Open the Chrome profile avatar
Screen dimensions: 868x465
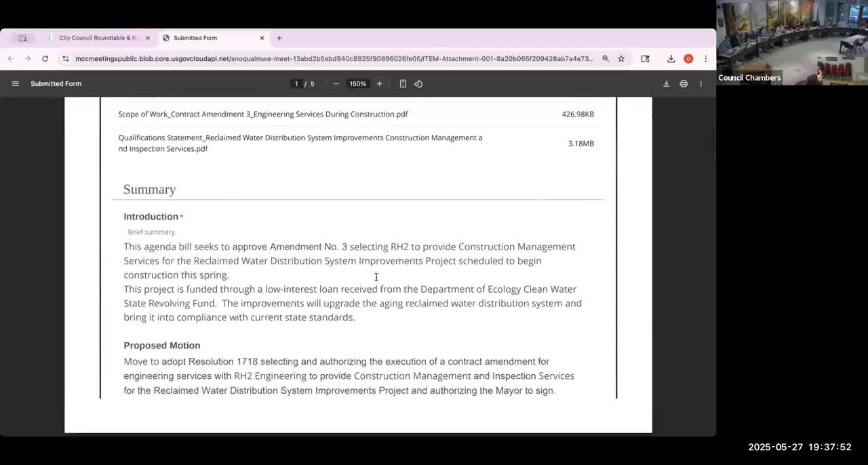[x=688, y=59]
